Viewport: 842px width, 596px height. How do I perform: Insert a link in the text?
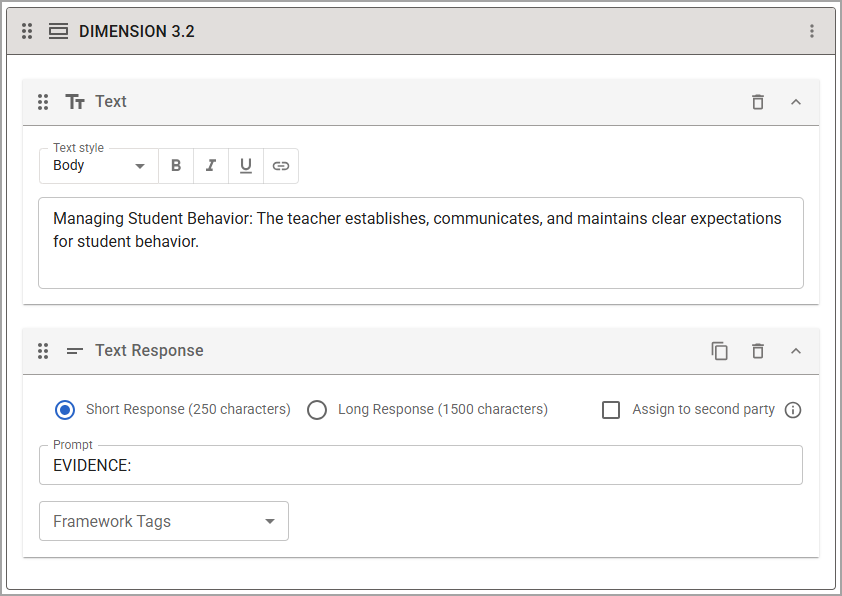pos(281,166)
